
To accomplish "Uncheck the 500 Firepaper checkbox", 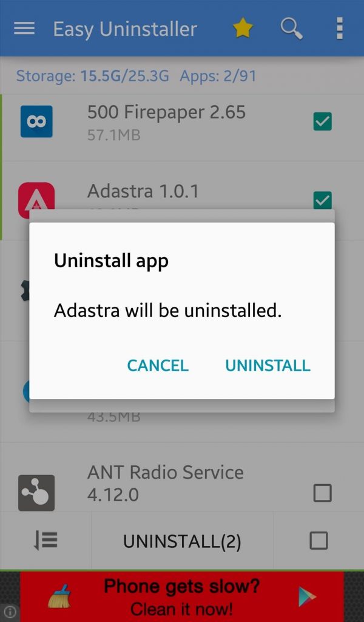I will click(322, 121).
